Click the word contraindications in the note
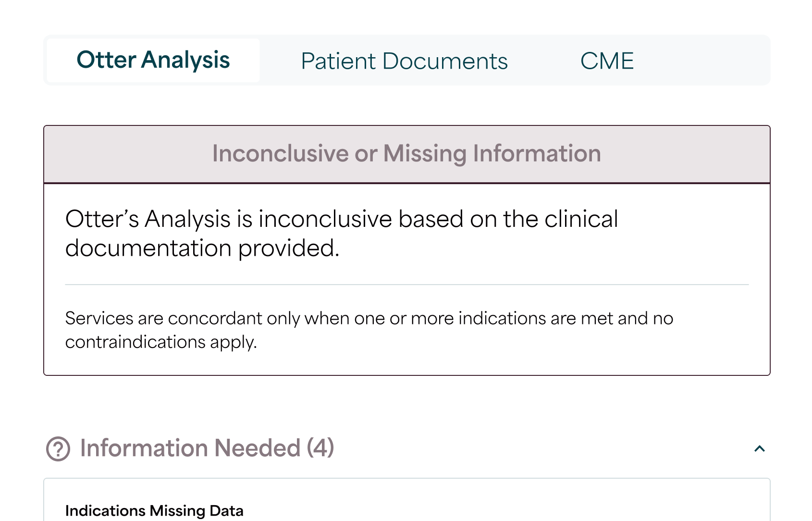This screenshot has height=521, width=812. pos(135,342)
